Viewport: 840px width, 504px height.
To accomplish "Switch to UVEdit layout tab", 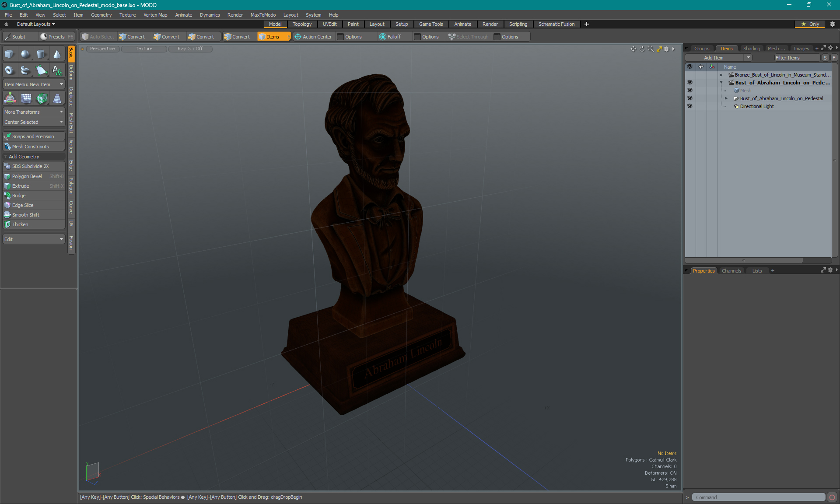I will (329, 24).
